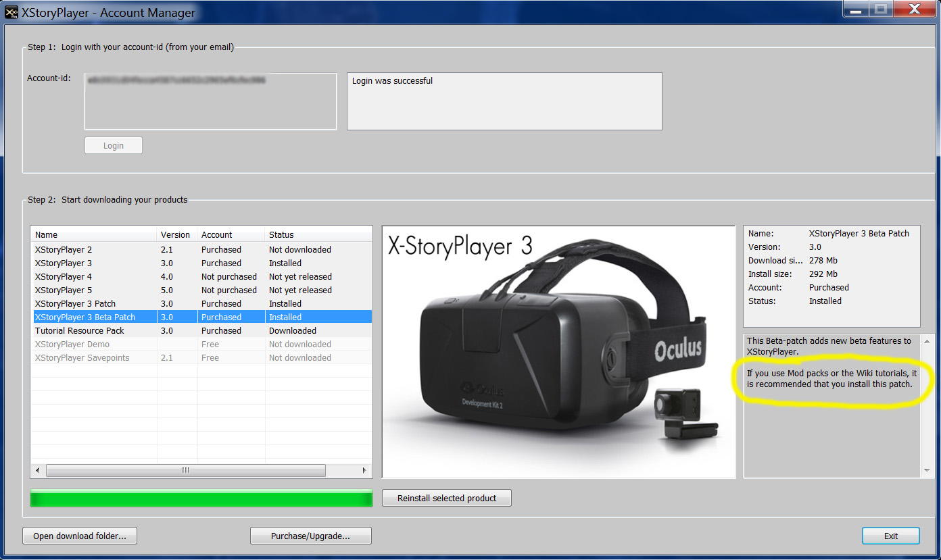Minimize the Account Manager window
The image size is (941, 560).
tap(856, 9)
